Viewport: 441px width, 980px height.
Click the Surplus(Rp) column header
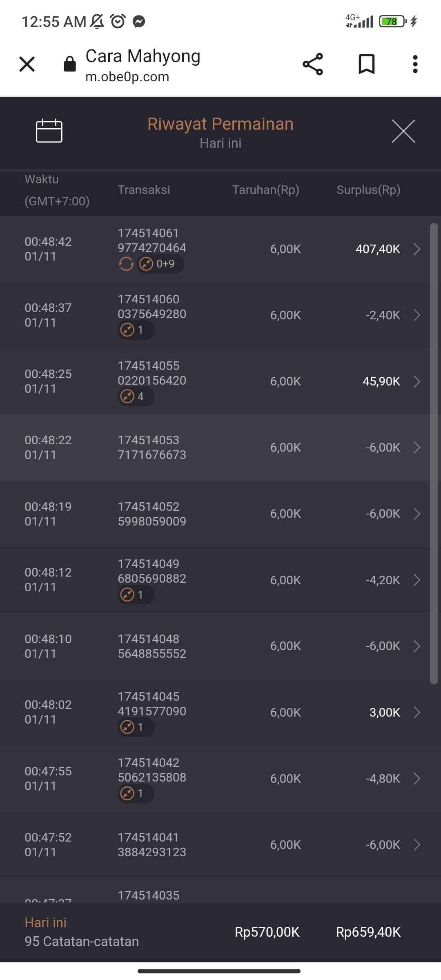coord(368,190)
